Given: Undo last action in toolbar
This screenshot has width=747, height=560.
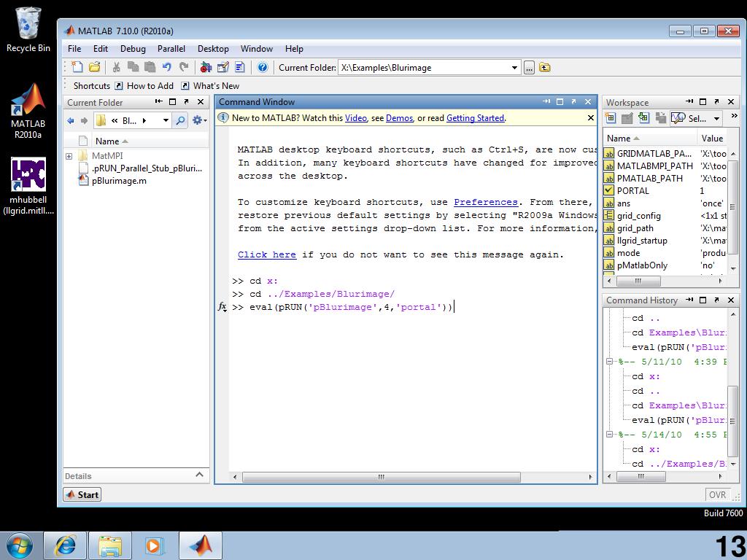Looking at the screenshot, I should [167, 67].
